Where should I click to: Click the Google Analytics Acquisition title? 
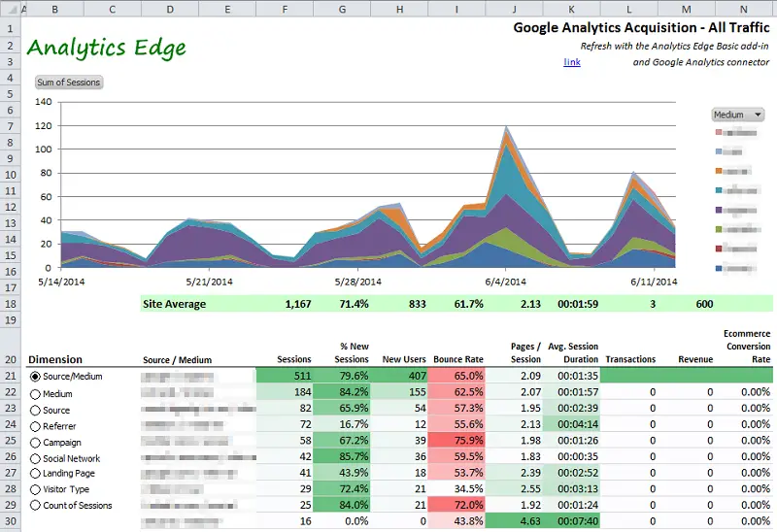click(641, 28)
